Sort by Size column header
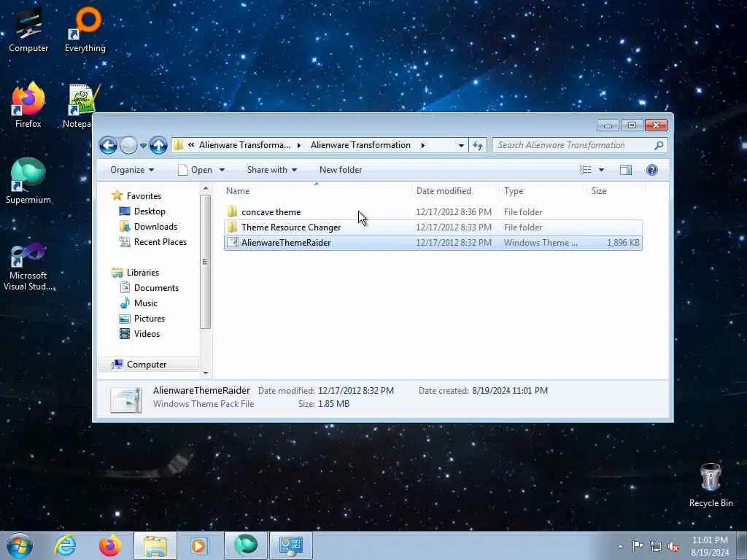Viewport: 747px width, 560px height. point(614,191)
